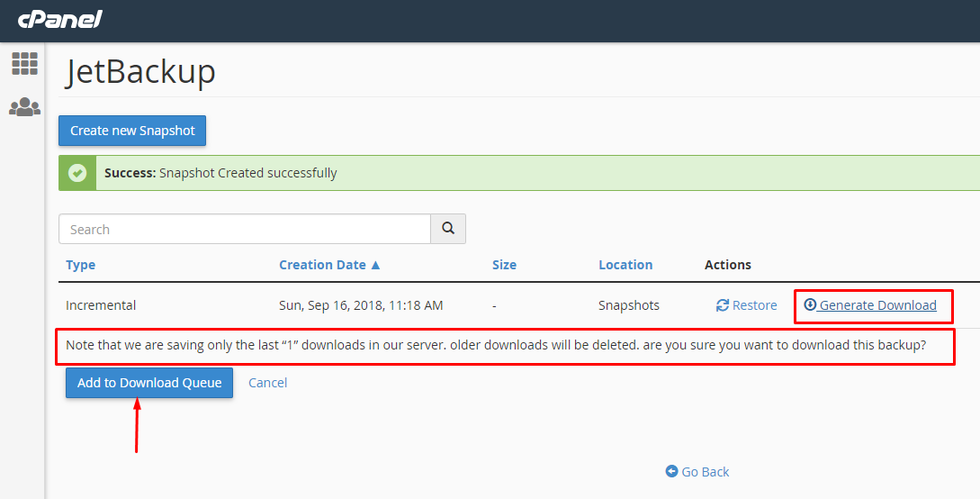Select the 'Snapshots' location cell
Viewport: 980px width, 499px height.
coord(629,305)
